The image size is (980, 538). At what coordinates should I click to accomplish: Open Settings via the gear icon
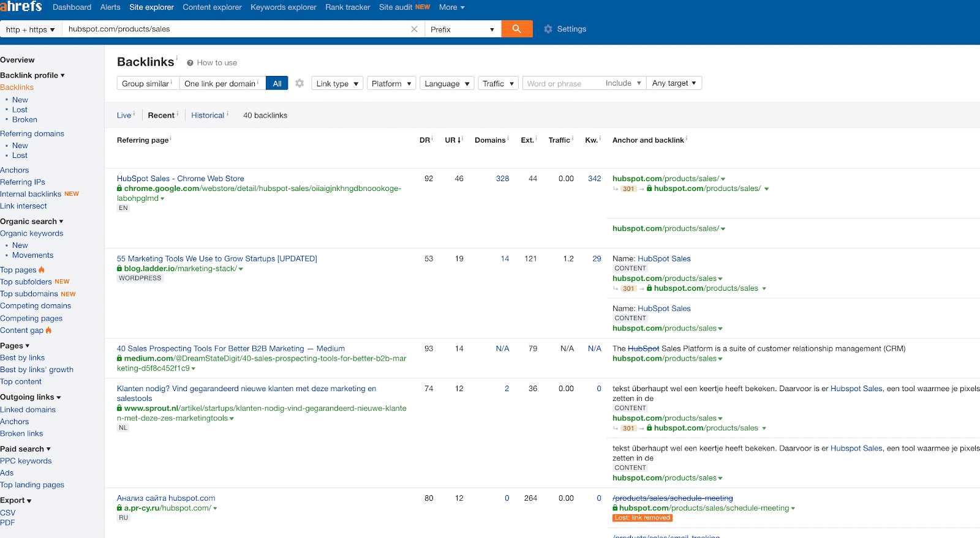[x=548, y=29]
